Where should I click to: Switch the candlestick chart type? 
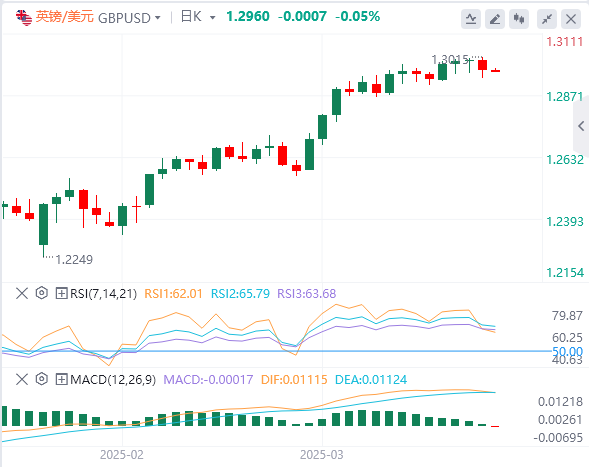point(519,18)
